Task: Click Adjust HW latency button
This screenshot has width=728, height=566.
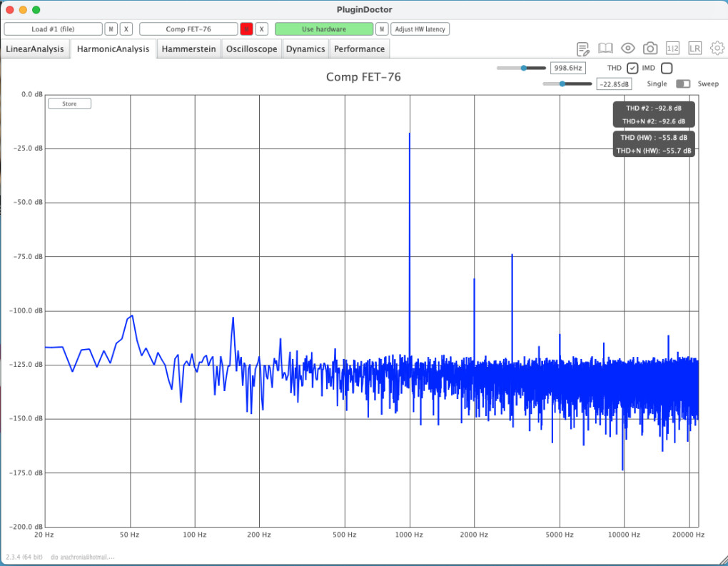Action: (420, 29)
